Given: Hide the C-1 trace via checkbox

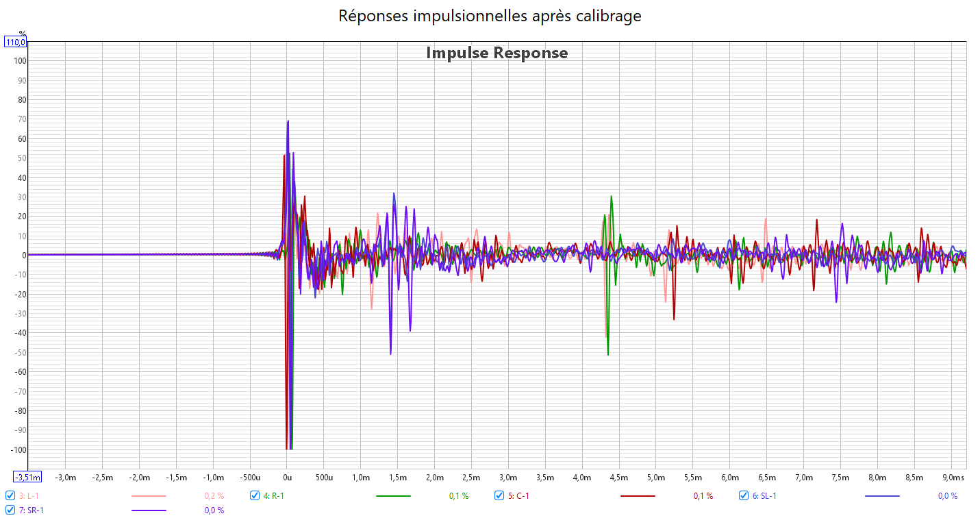Looking at the screenshot, I should (x=499, y=495).
